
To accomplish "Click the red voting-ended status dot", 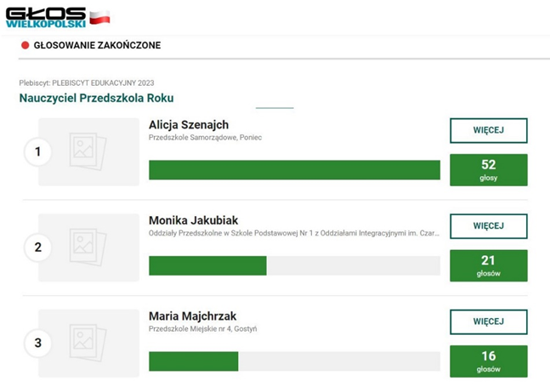I will 25,45.
